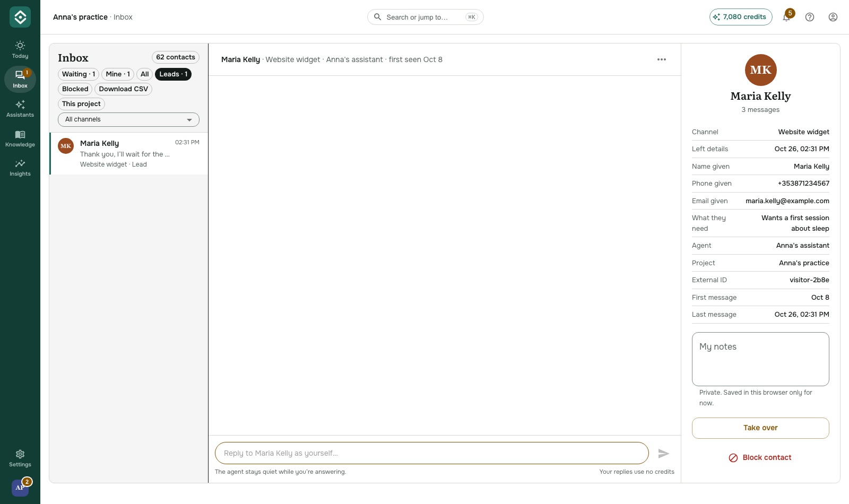Screen dimensions: 849x504
Task: Click the Anna's assistant agent value
Action: click(x=803, y=246)
